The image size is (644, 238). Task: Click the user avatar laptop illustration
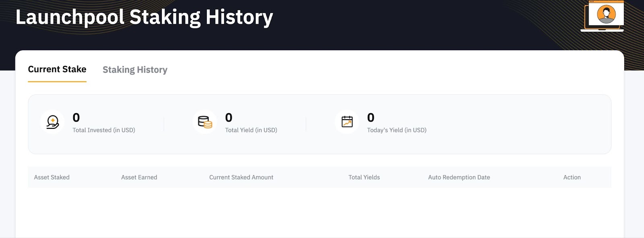click(x=602, y=16)
